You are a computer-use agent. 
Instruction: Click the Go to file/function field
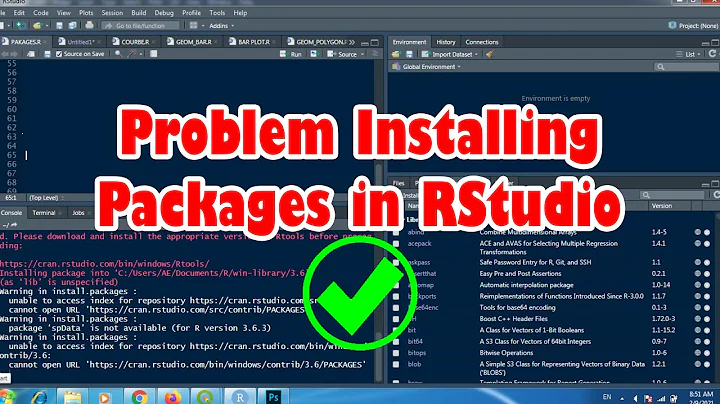141,26
